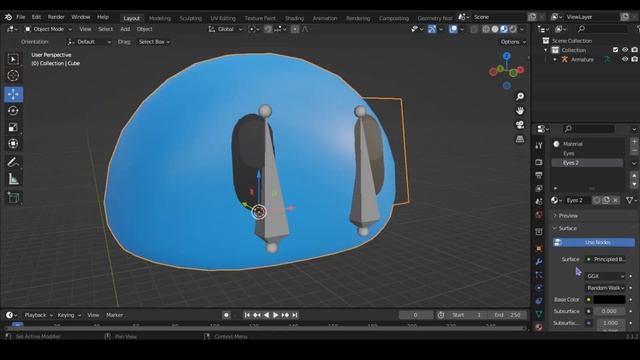Open the Render properties tab
This screenshot has height=360, width=640.
539,162
